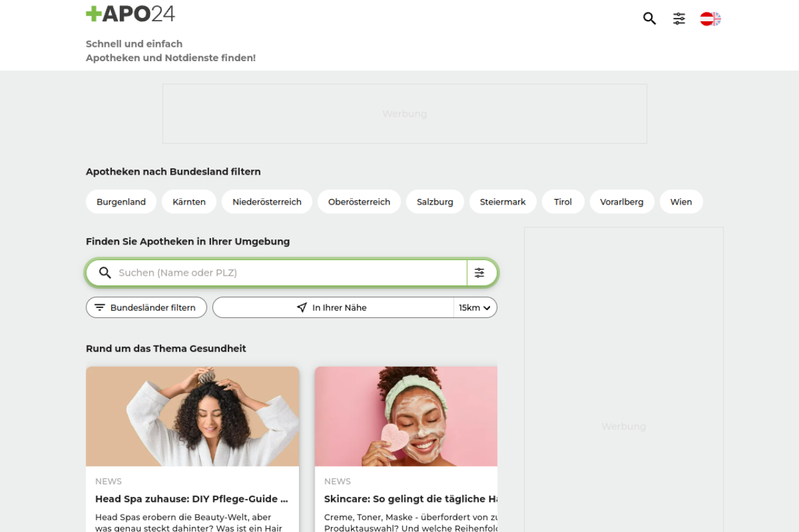The width and height of the screenshot is (799, 532).
Task: Select Oberösterreich filter chip
Action: click(359, 202)
